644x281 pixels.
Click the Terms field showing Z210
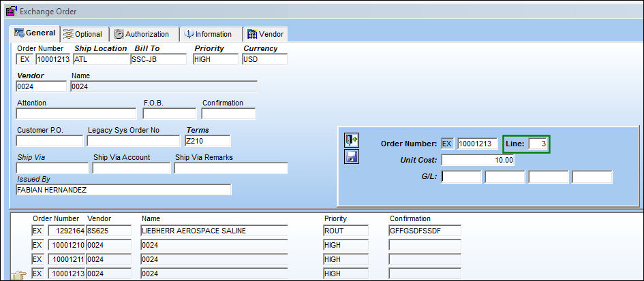click(207, 141)
